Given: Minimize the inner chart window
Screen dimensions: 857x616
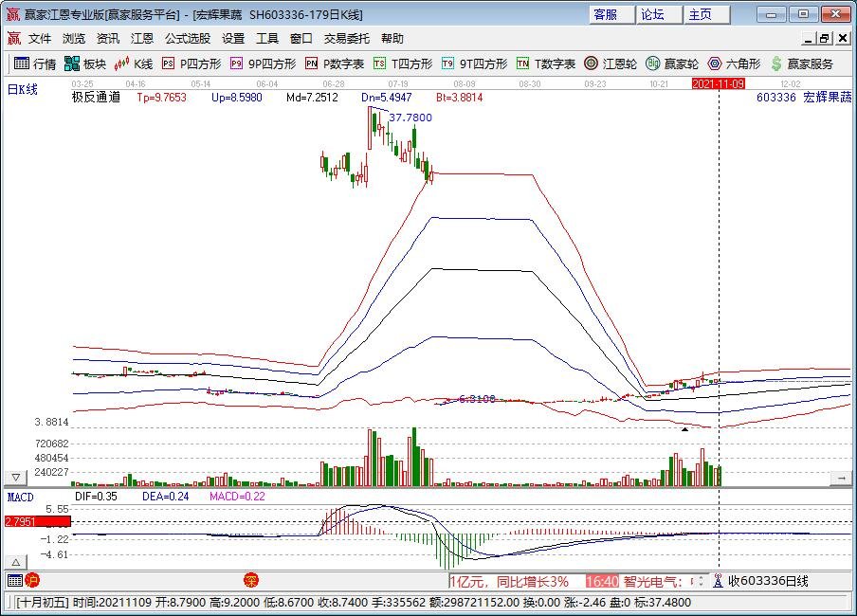Looking at the screenshot, I should (x=809, y=38).
